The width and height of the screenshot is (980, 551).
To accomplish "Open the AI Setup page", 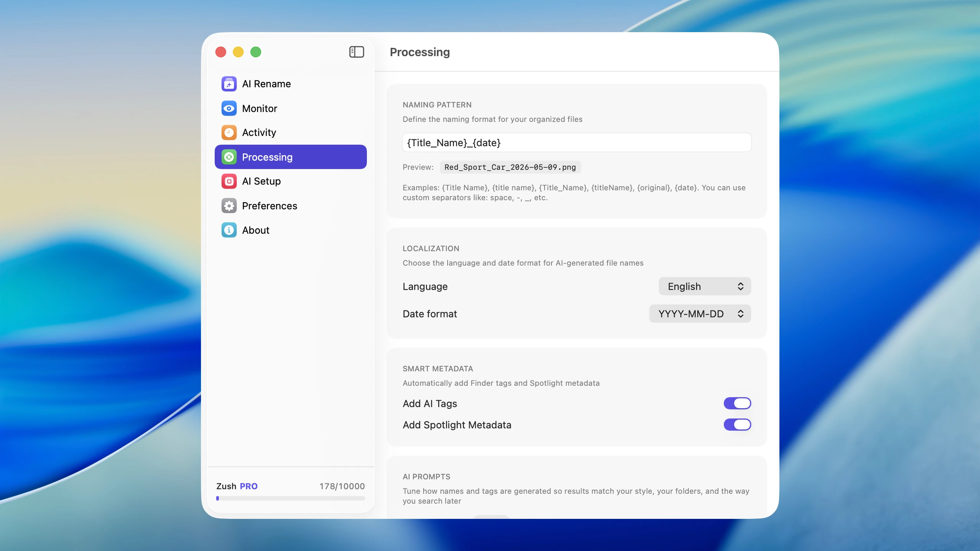I will pos(291,181).
